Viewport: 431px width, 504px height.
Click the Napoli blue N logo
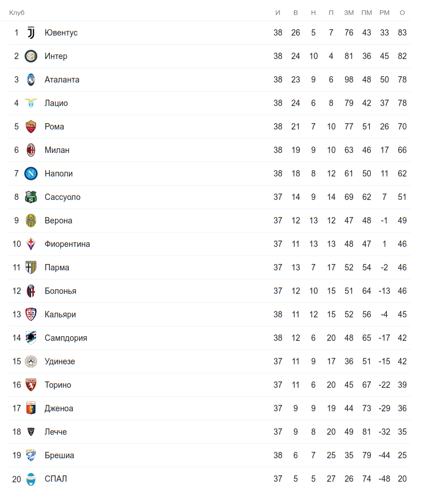(31, 174)
